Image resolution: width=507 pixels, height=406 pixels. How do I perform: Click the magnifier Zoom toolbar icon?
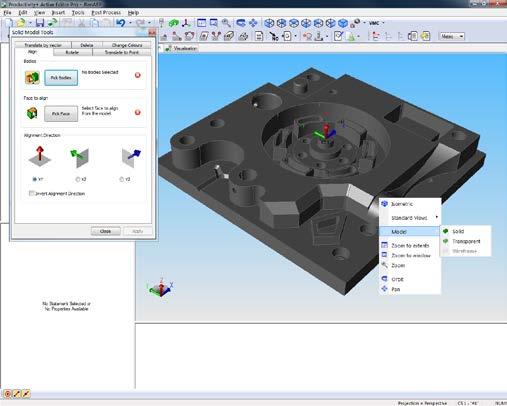(226, 23)
